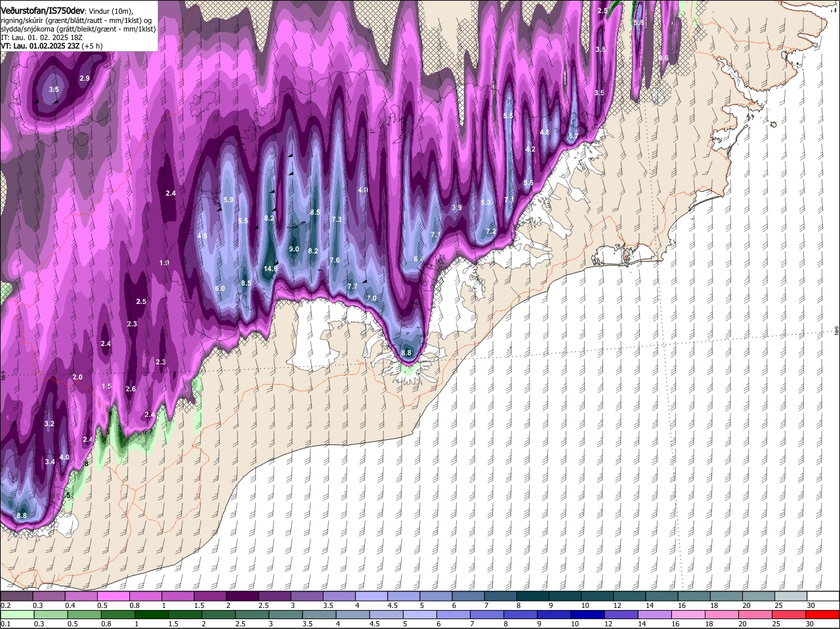This screenshot has height=629, width=840.
Task: Click the 2.6 precipitation value label
Action: tap(131, 389)
